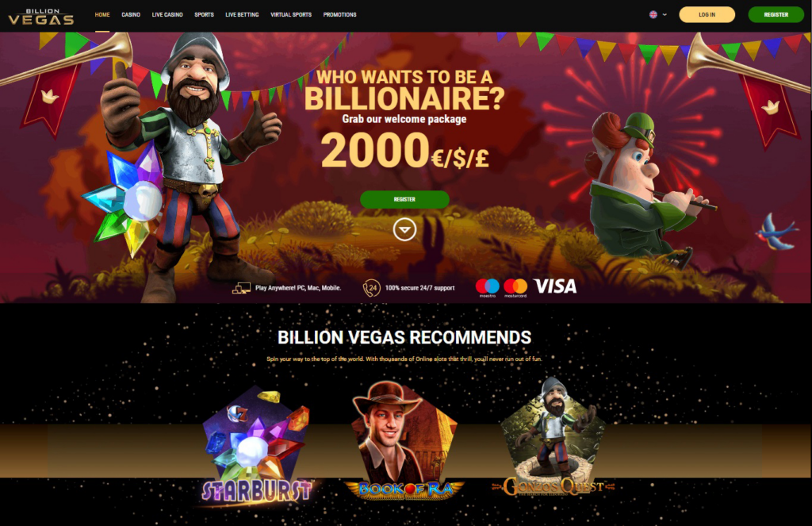812x526 pixels.
Task: Click the green Register button in header
Action: tap(776, 14)
